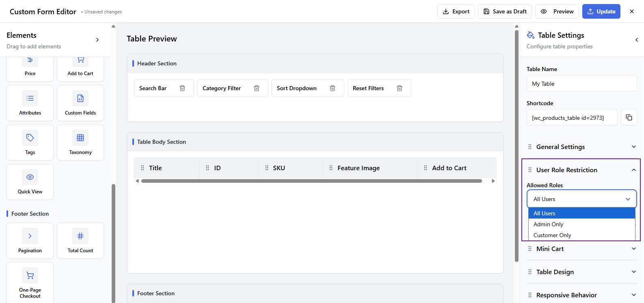Viewport: 644px width, 303px height.
Task: Remove the Category Filter via trash icon
Action: point(257,88)
